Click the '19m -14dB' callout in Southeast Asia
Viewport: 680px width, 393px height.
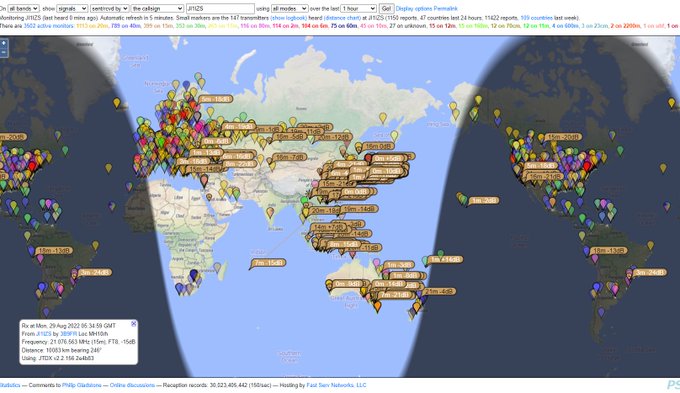coord(360,209)
